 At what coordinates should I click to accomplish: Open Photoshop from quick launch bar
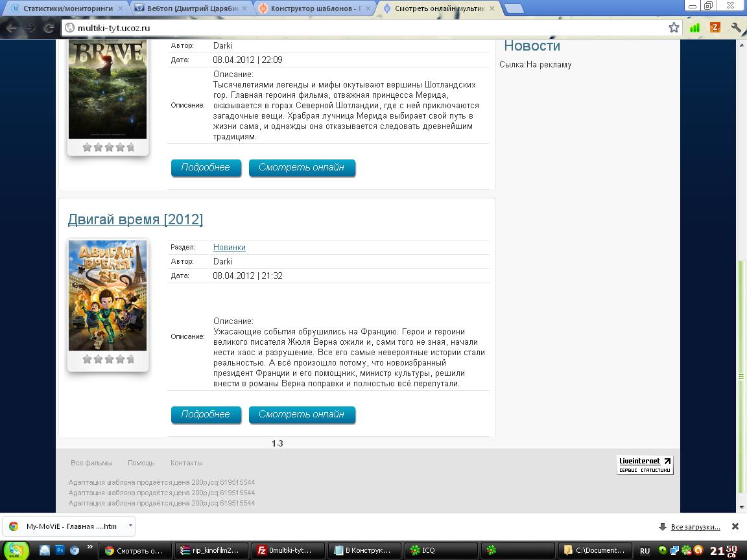pos(60,550)
